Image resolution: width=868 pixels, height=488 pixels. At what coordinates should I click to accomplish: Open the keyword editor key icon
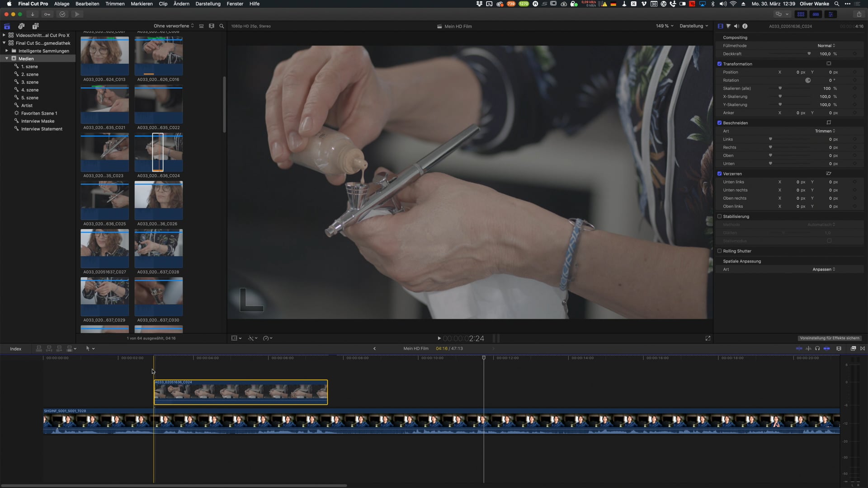[47, 14]
